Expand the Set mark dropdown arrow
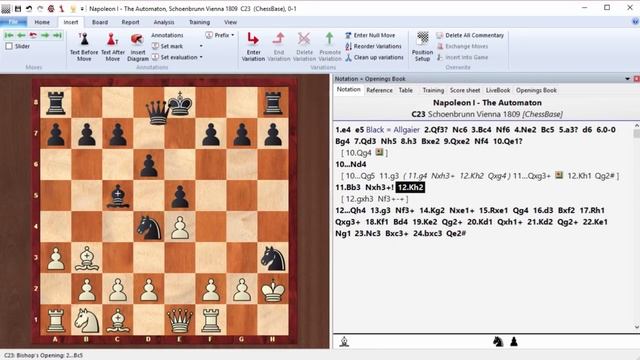Screen dimensions: 640x360 click(x=201, y=46)
